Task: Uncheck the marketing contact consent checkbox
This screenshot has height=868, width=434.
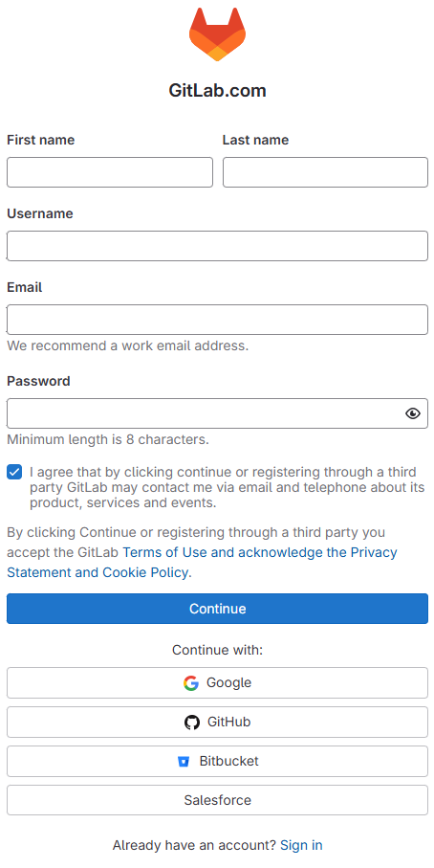Action: (14, 472)
